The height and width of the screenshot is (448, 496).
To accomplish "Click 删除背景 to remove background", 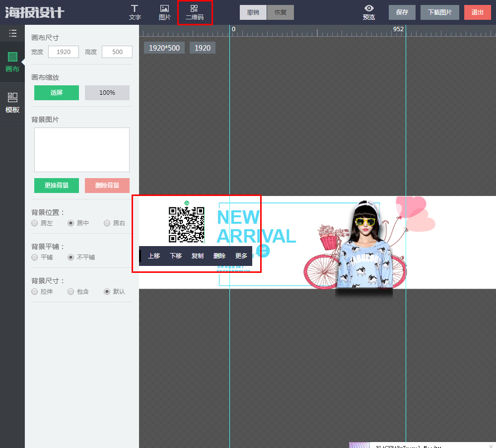I will [x=107, y=185].
